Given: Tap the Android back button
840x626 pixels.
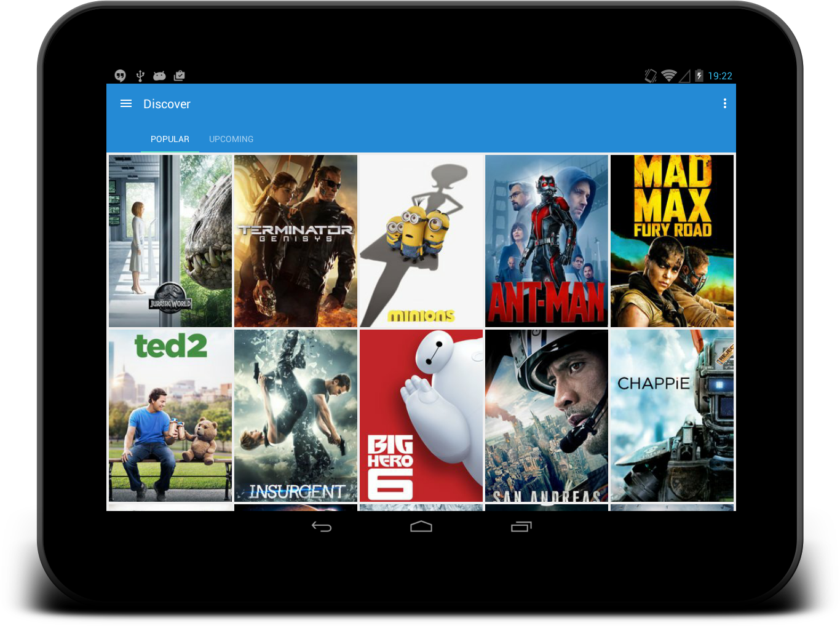Looking at the screenshot, I should (322, 526).
